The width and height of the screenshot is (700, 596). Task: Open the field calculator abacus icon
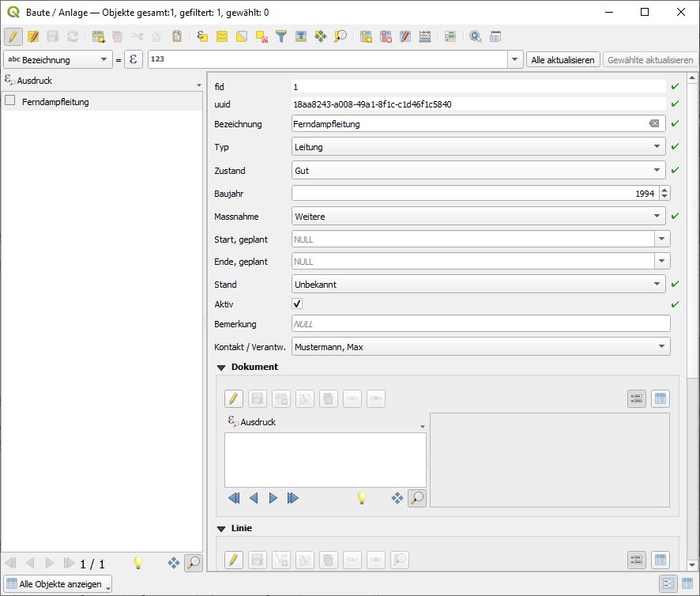[x=425, y=36]
